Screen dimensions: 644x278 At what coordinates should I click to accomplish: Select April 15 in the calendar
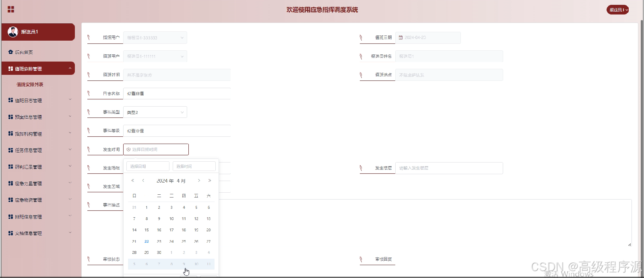pyautogui.click(x=147, y=230)
